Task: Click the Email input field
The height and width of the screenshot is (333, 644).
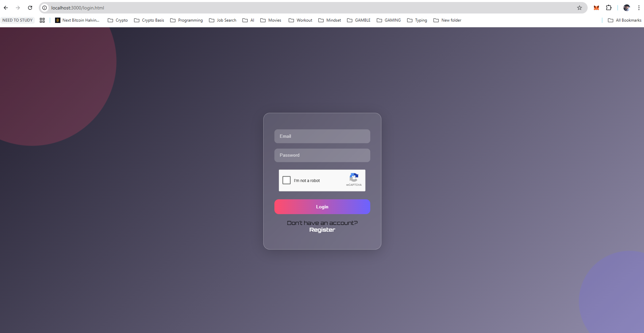Action: tap(322, 136)
